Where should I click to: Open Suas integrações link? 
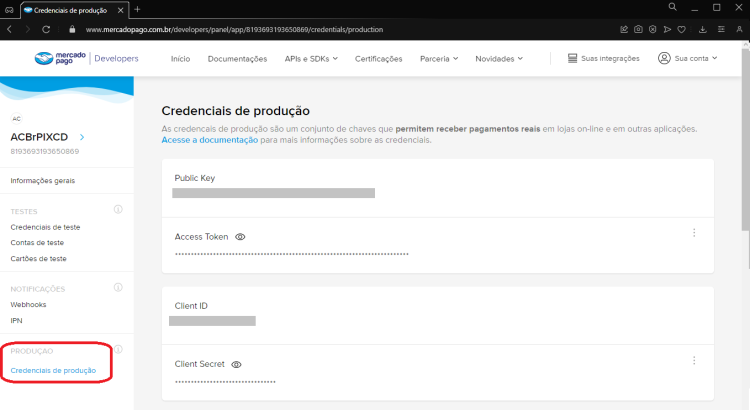point(610,58)
